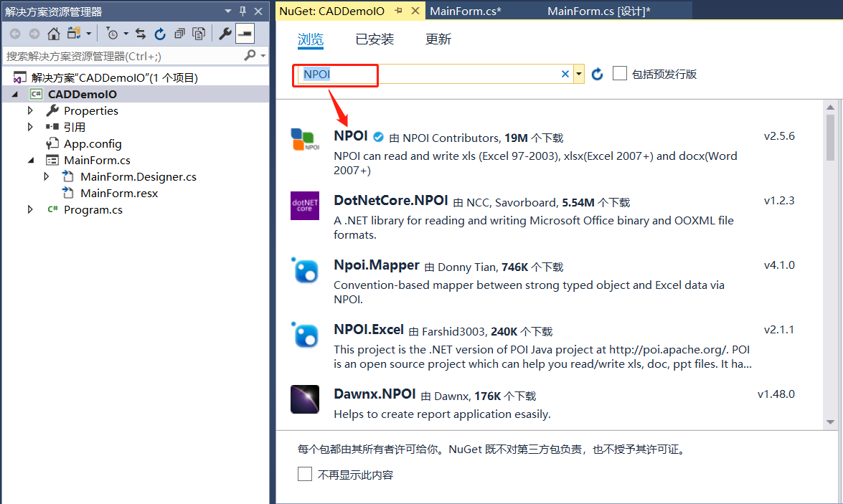Clear the NuGet search text with X
This screenshot has height=504, width=843.
565,74
